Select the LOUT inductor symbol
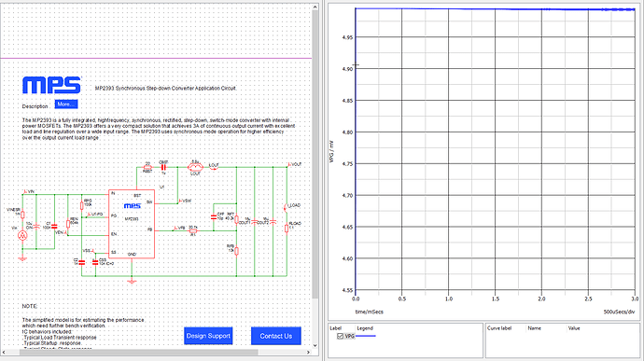 point(195,167)
